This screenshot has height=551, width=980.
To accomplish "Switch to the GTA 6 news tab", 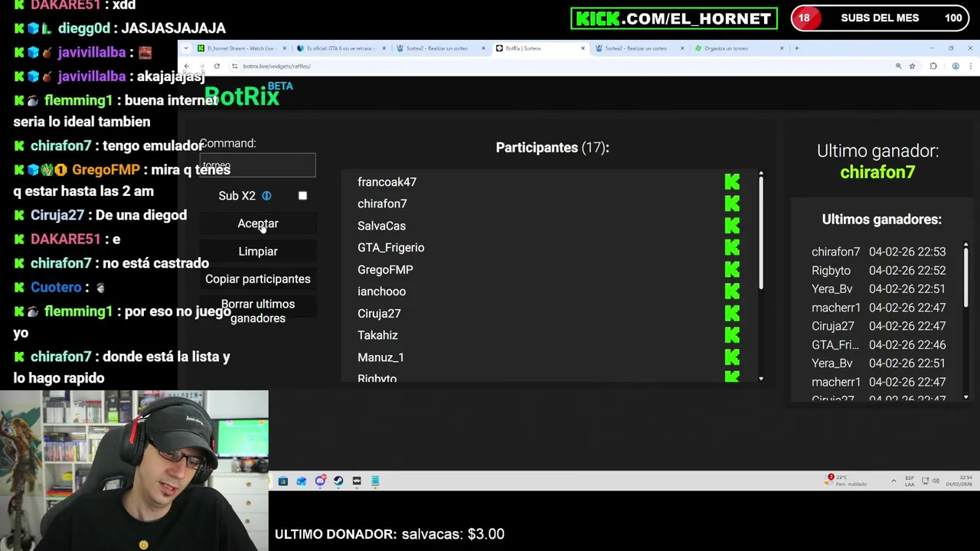I will coord(341,48).
